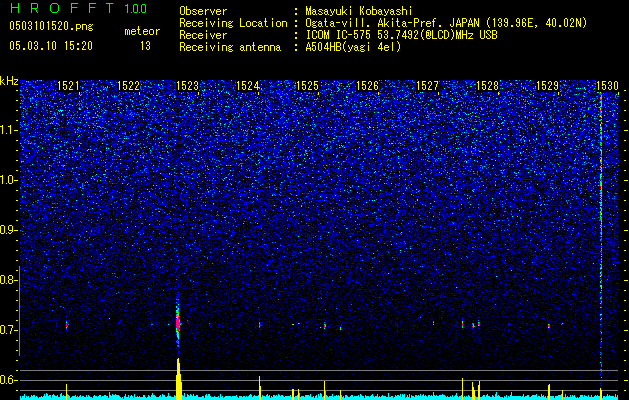Image resolution: width=629 pixels, height=400 pixels.
Task: Select the meteor count value 13
Action: coord(145,46)
